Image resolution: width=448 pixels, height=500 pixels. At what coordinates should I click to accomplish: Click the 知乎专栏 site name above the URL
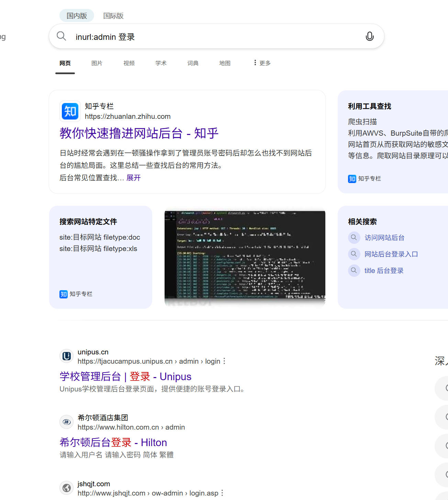(99, 106)
